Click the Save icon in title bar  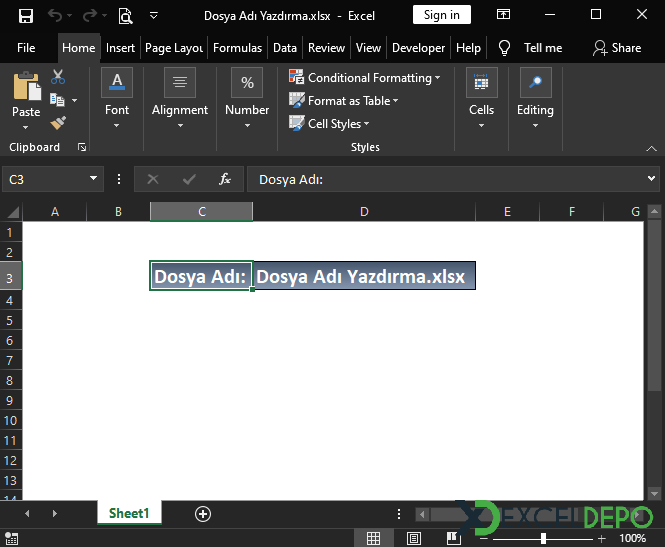(x=25, y=16)
